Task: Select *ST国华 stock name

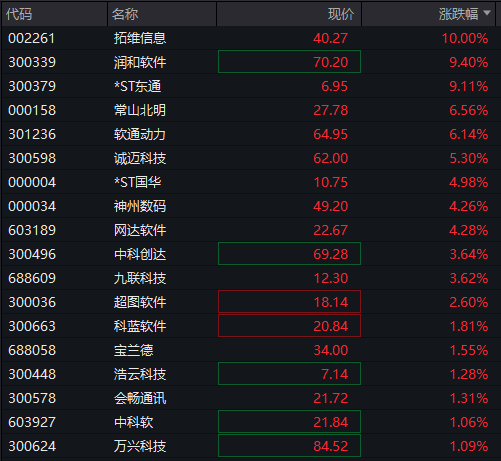Action: [138, 182]
